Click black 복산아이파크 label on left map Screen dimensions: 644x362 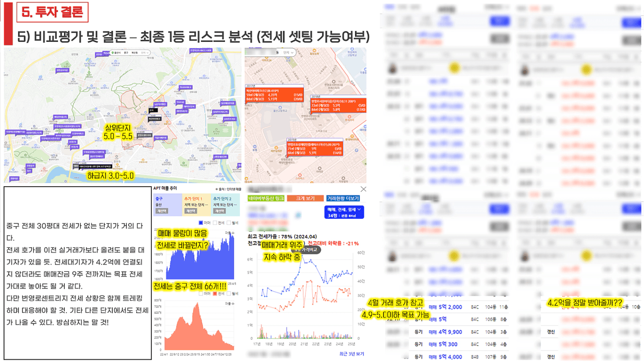click(x=154, y=119)
